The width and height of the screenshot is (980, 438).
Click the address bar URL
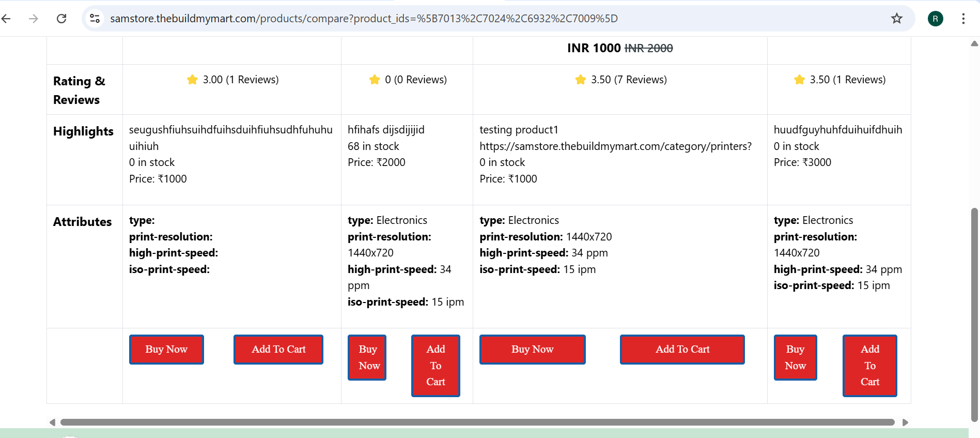(364, 19)
